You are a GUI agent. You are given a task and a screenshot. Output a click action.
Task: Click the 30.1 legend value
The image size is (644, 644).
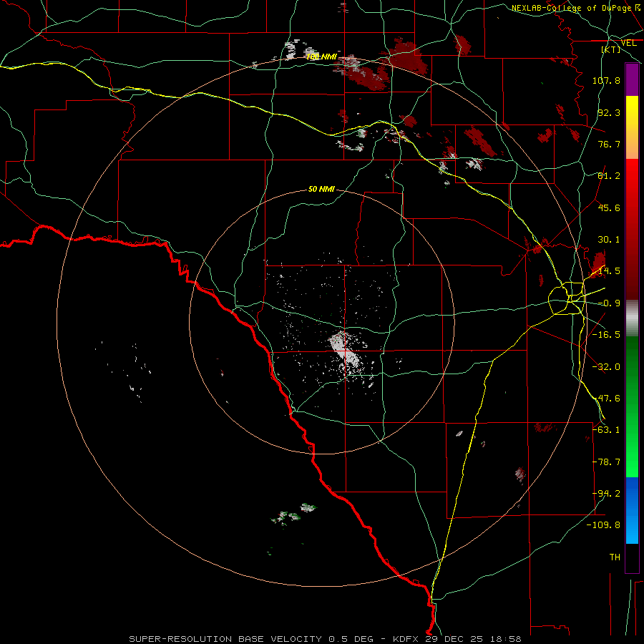pos(609,240)
